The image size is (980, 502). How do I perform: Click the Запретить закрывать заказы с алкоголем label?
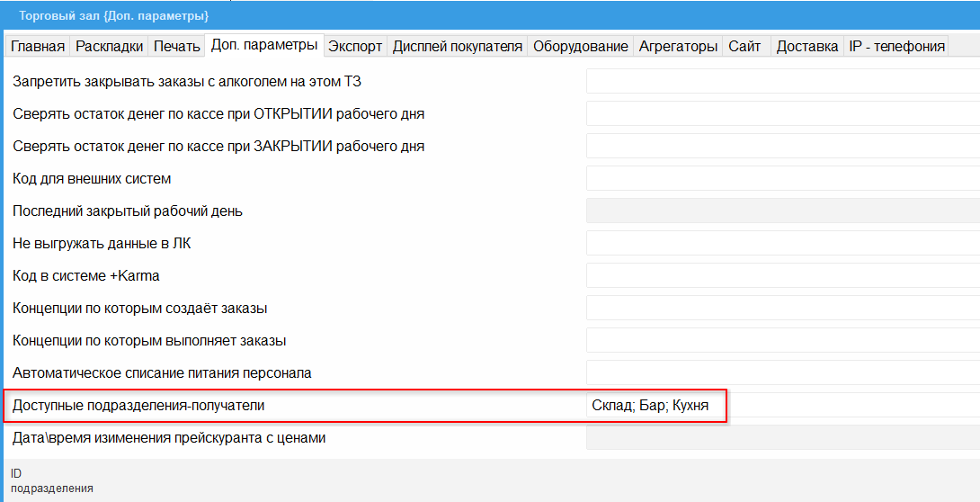[187, 82]
